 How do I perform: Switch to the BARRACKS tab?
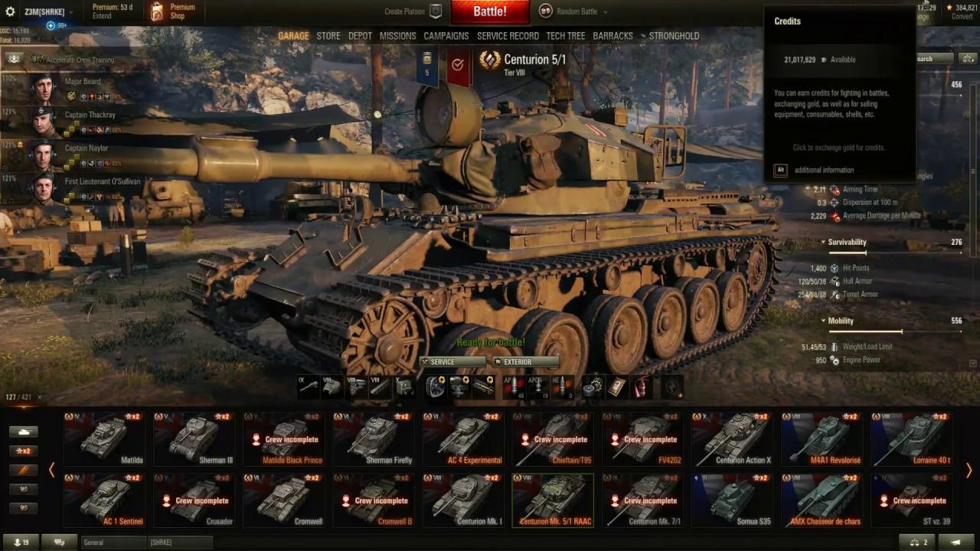[x=612, y=36]
